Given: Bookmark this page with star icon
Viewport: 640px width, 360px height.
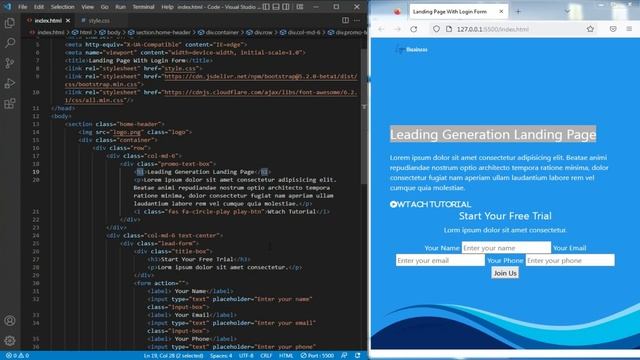Looking at the screenshot, I should click(x=590, y=29).
